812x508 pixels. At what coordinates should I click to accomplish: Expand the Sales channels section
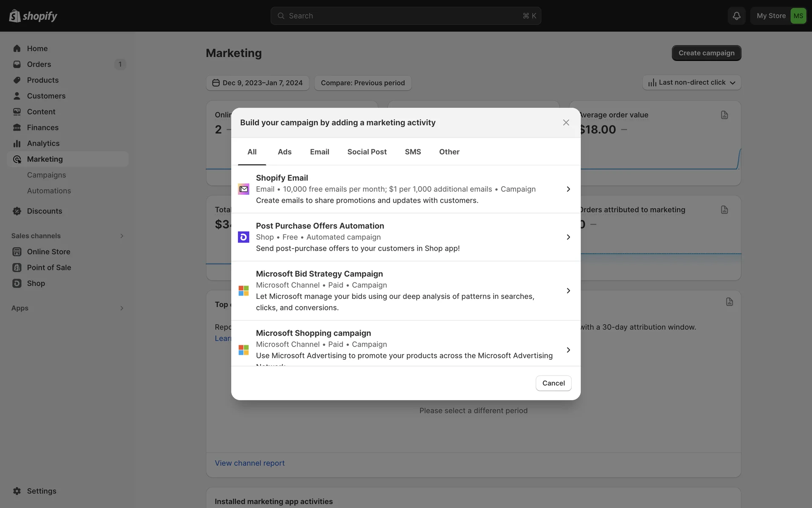122,236
